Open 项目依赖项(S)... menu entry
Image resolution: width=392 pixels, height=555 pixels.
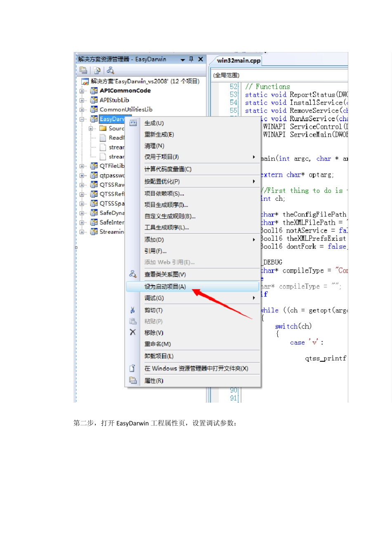pos(193,194)
